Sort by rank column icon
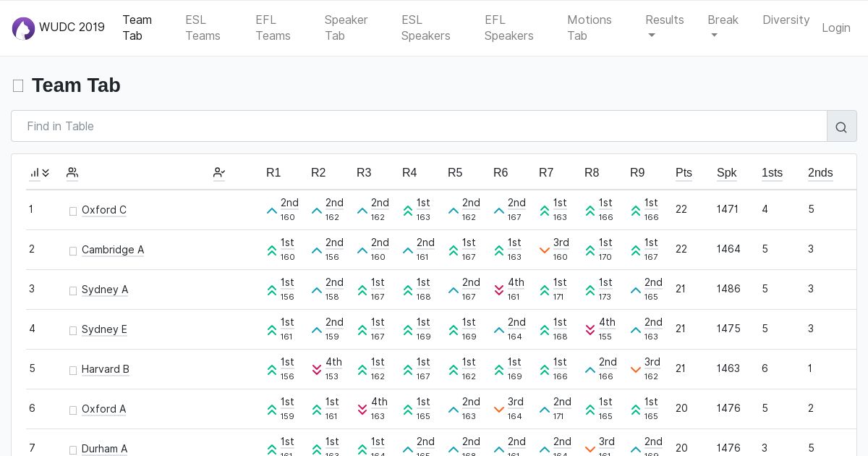The width and height of the screenshot is (868, 456). click(x=40, y=173)
